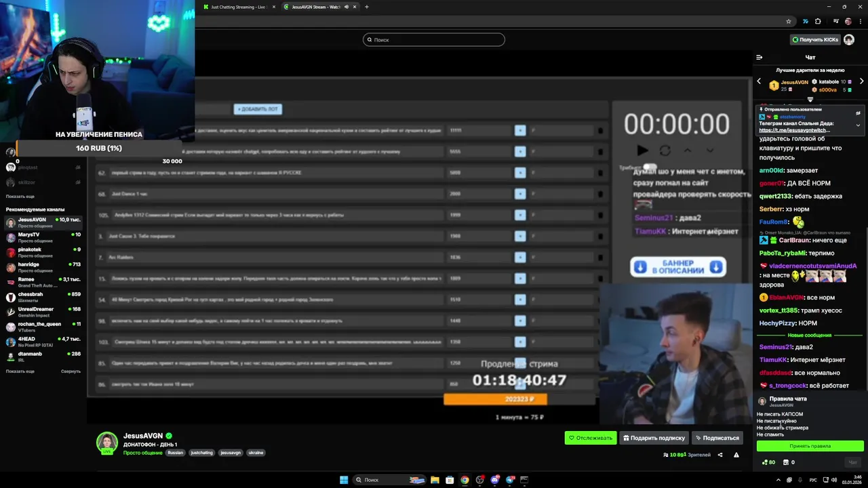
Task: Click username qwert2133 in chat
Action: tap(776, 196)
